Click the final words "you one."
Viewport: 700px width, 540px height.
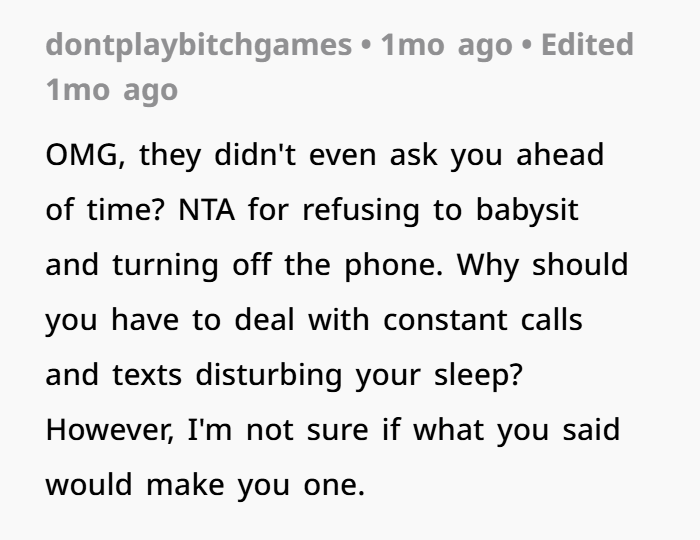[301, 486]
